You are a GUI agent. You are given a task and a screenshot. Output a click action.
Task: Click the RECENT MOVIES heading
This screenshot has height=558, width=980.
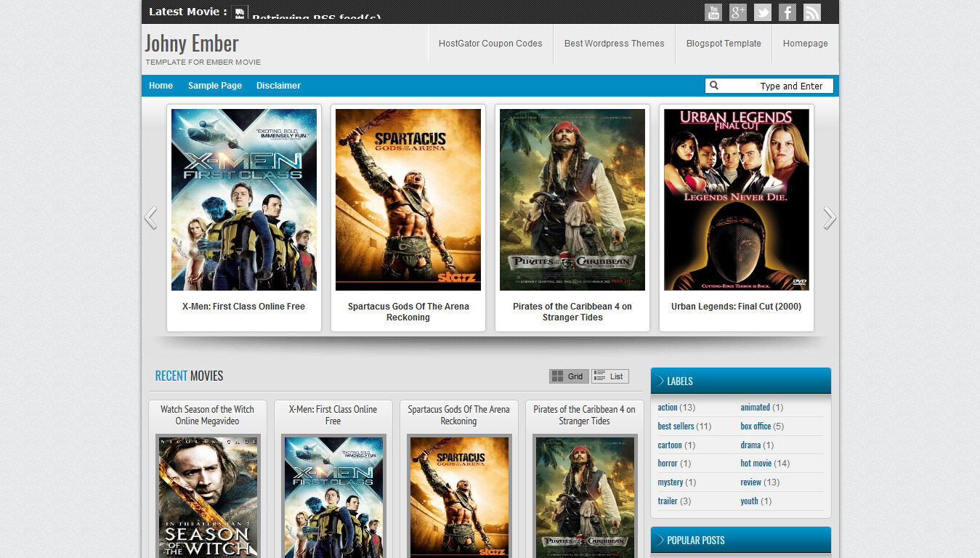189,376
